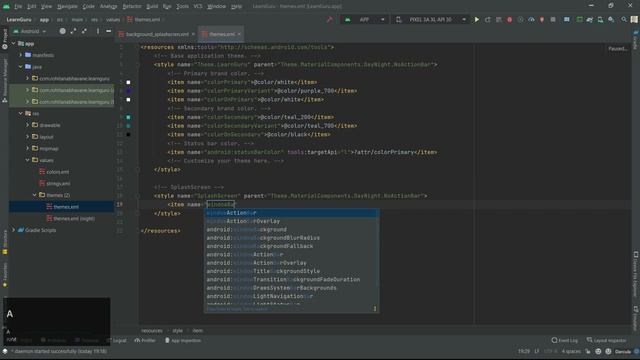This screenshot has width=640, height=360.
Task: Click the teal_200 gutter color swatch
Action: pyautogui.click(x=128, y=117)
